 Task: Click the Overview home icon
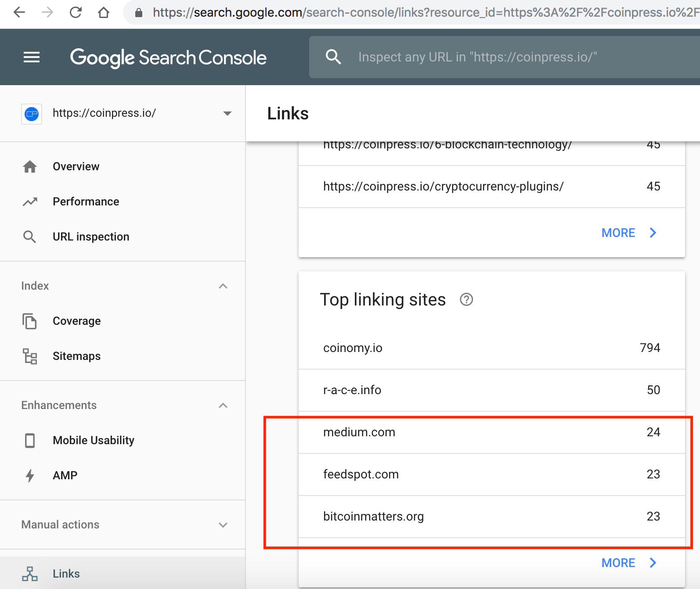coord(30,167)
